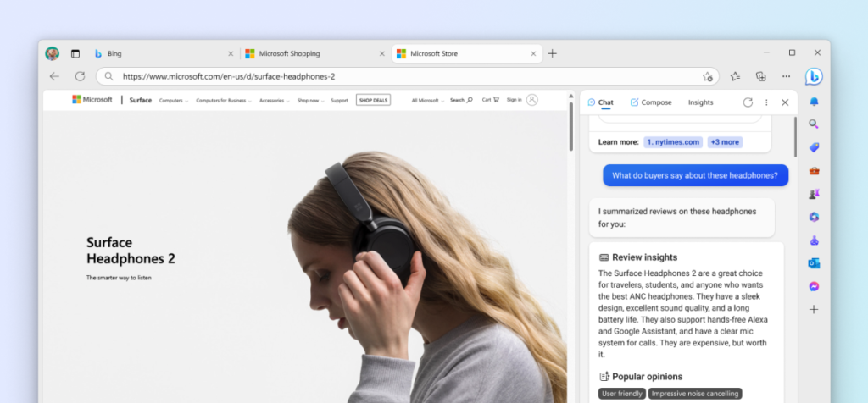Click the address bar URL field
The height and width of the screenshot is (403, 868).
point(408,76)
